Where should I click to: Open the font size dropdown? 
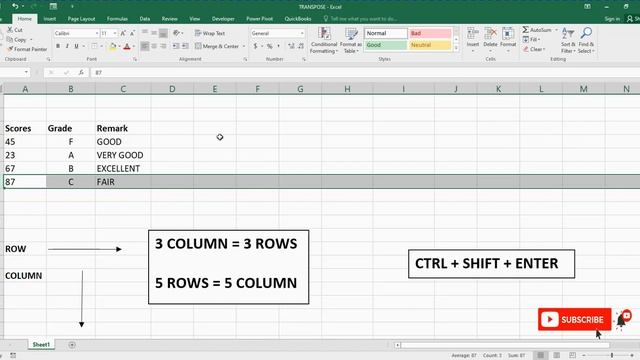[x=115, y=33]
